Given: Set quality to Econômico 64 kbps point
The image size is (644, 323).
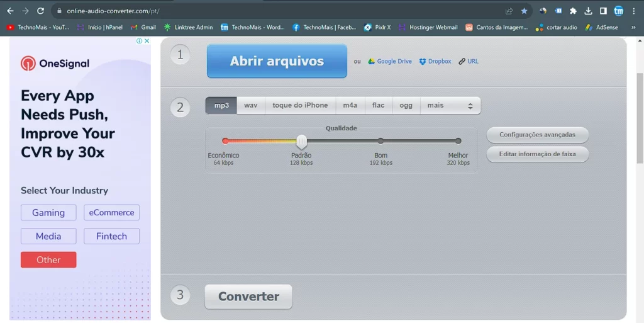Looking at the screenshot, I should pyautogui.click(x=225, y=141).
